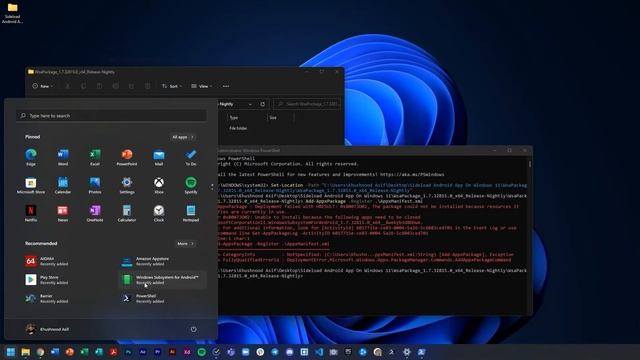Image resolution: width=640 pixels, height=360 pixels.
Task: Open the Clock pinned app
Action: point(159,213)
